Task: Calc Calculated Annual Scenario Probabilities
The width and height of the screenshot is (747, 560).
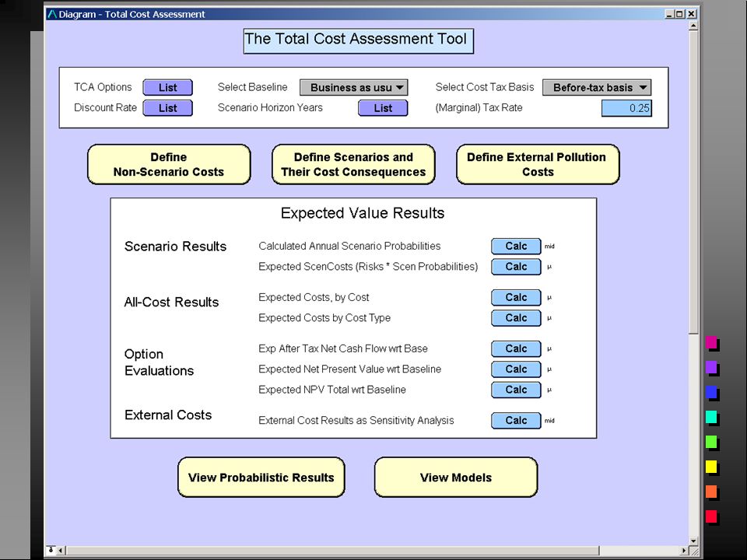Action: [x=516, y=247]
